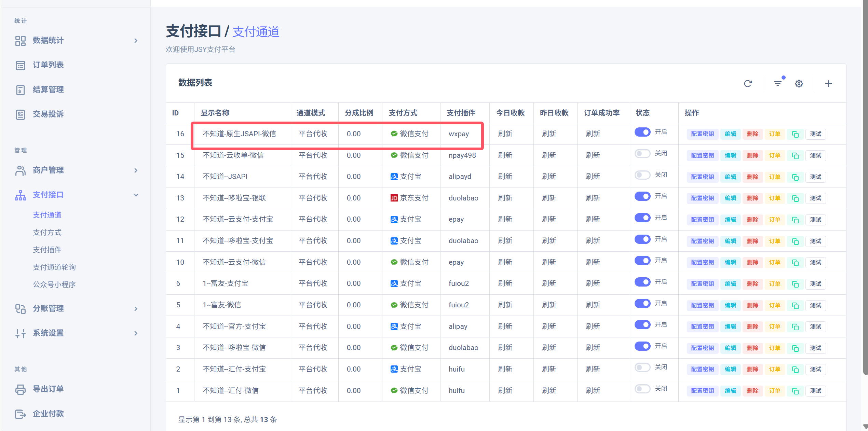The height and width of the screenshot is (431, 868).
Task: Click the plus icon to add channel
Action: (828, 84)
